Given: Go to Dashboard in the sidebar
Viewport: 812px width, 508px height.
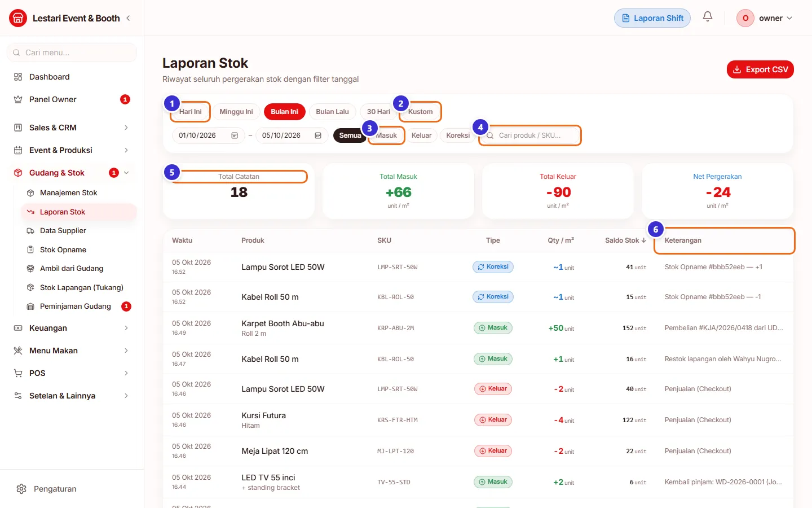Looking at the screenshot, I should pos(72,77).
